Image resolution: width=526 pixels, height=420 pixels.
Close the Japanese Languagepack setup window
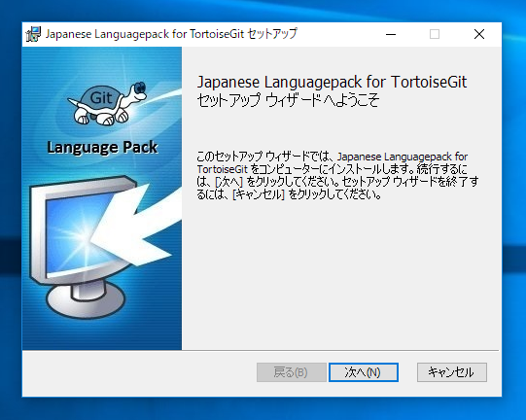(x=479, y=34)
